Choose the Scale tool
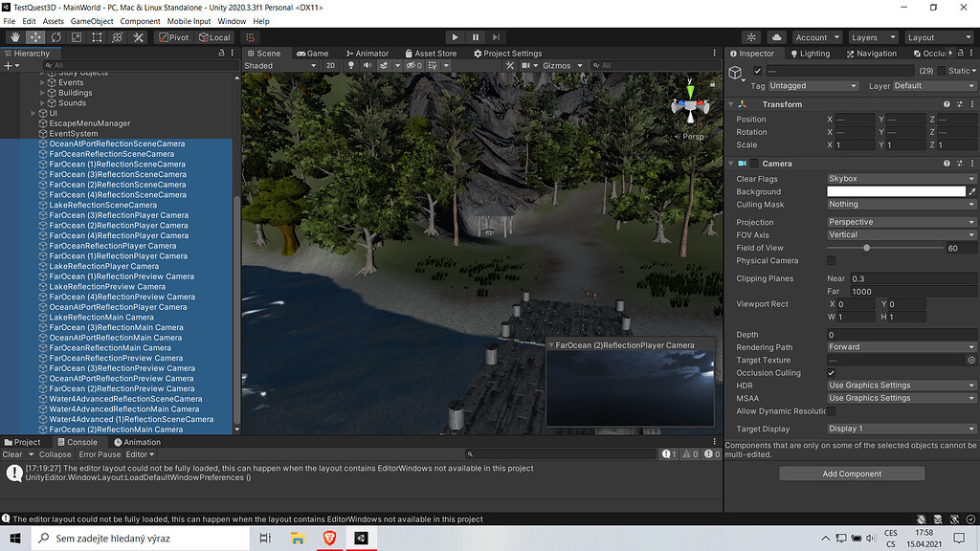Screen dimensions: 980x551 pyautogui.click(x=75, y=37)
